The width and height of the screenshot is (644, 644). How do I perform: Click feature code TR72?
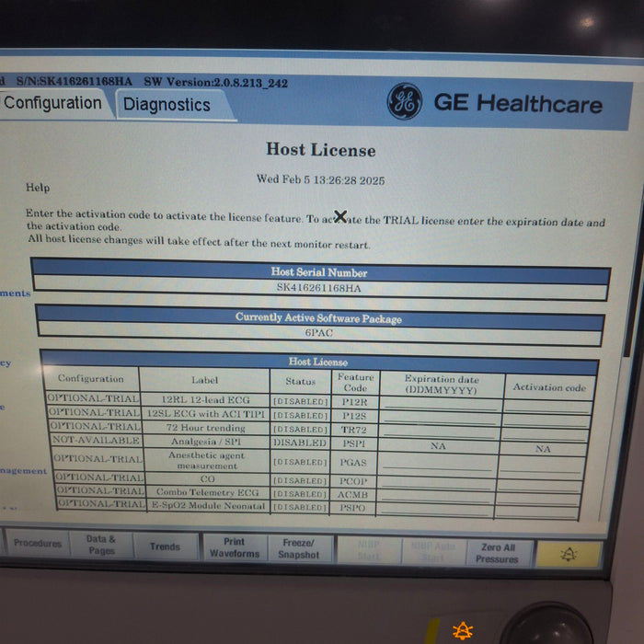pos(354,430)
